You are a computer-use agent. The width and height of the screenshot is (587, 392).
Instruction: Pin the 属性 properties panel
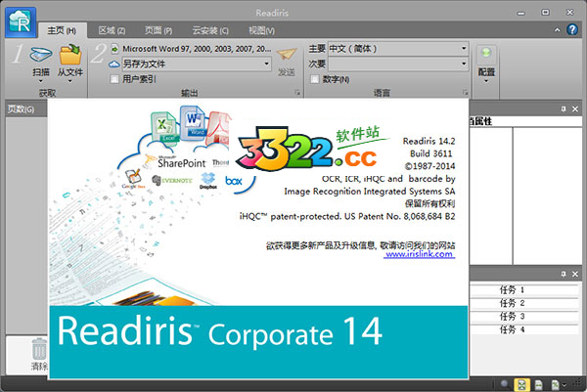pyautogui.click(x=564, y=109)
